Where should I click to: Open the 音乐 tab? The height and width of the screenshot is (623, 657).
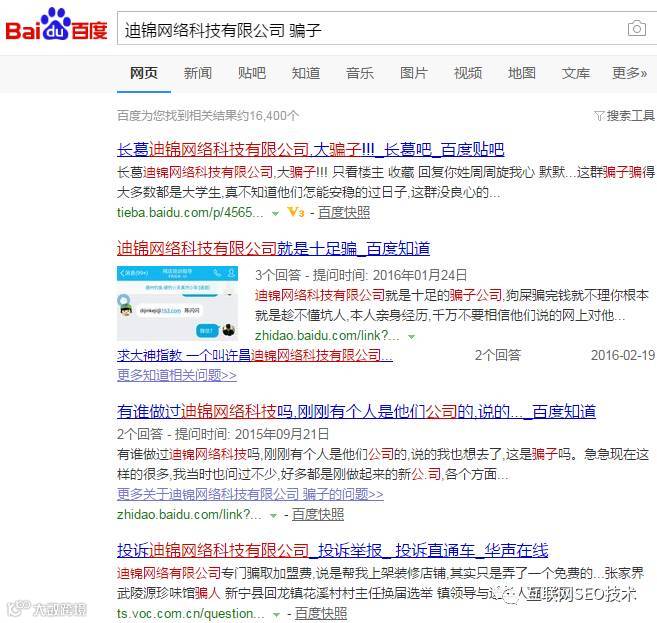(360, 73)
